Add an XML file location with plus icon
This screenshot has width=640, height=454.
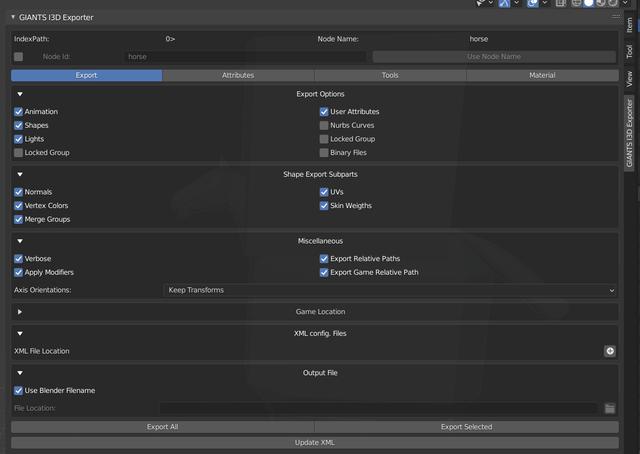(610, 351)
